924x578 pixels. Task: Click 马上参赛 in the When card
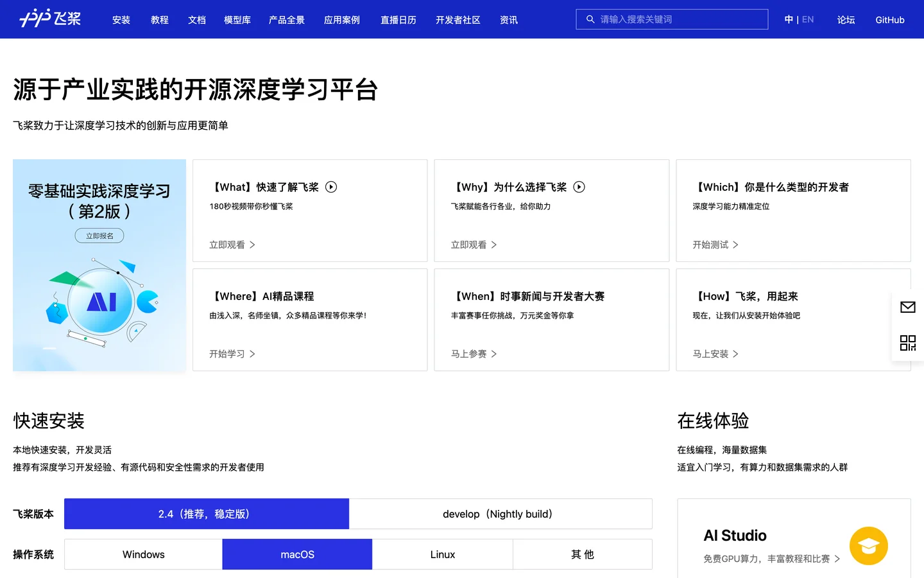pyautogui.click(x=468, y=354)
